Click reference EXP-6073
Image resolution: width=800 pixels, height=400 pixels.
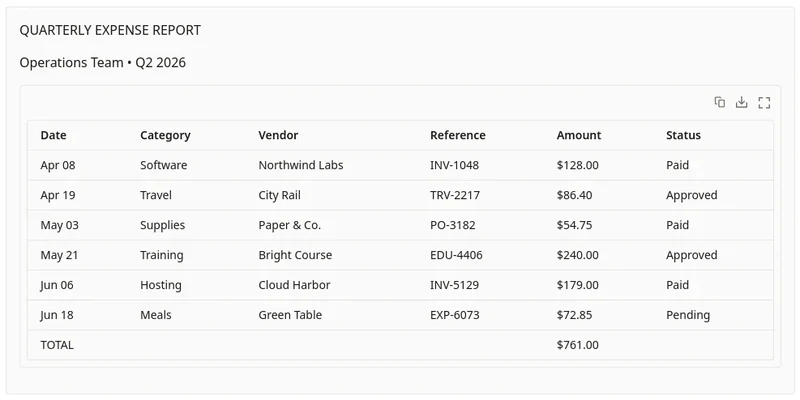[x=455, y=315]
